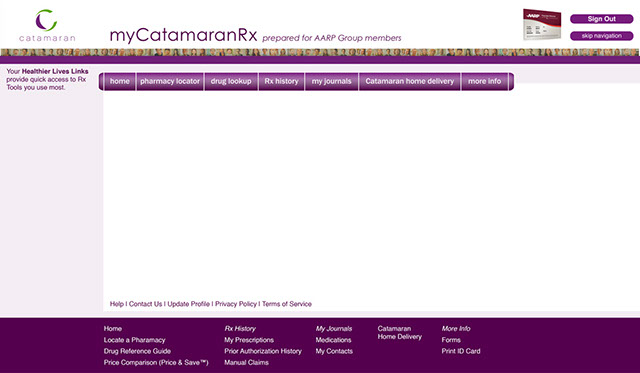Open the home tab in the navigation bar
The image size is (640, 373).
click(120, 81)
